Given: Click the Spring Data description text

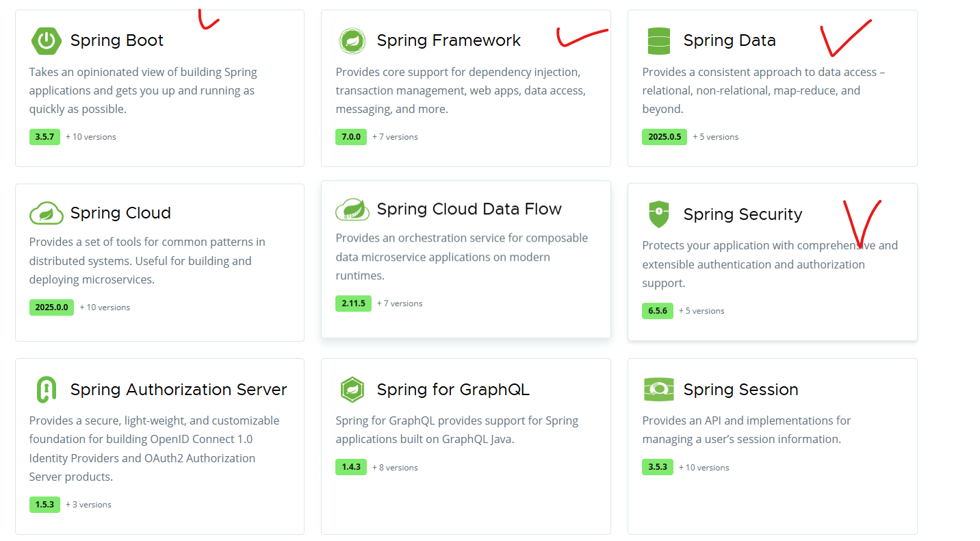Looking at the screenshot, I should tap(764, 90).
